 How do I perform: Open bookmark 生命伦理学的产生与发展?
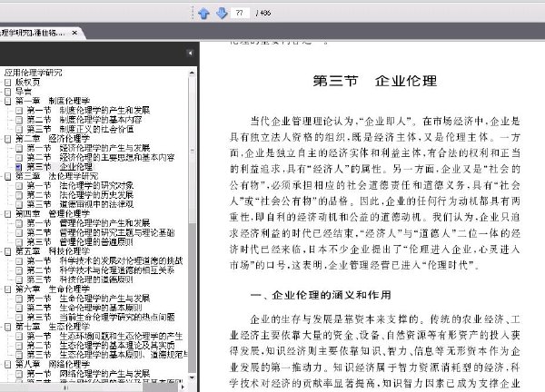pyautogui.click(x=88, y=299)
